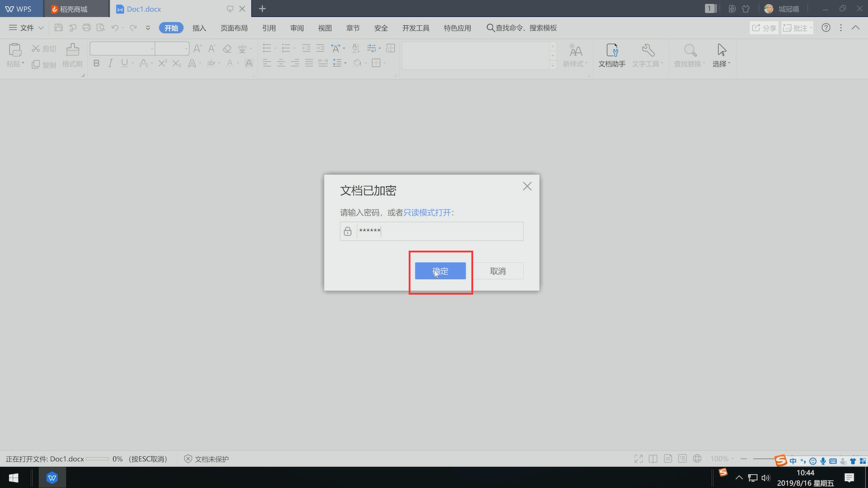Switch to the 章节 tab
The width and height of the screenshot is (868, 488).
click(x=353, y=28)
